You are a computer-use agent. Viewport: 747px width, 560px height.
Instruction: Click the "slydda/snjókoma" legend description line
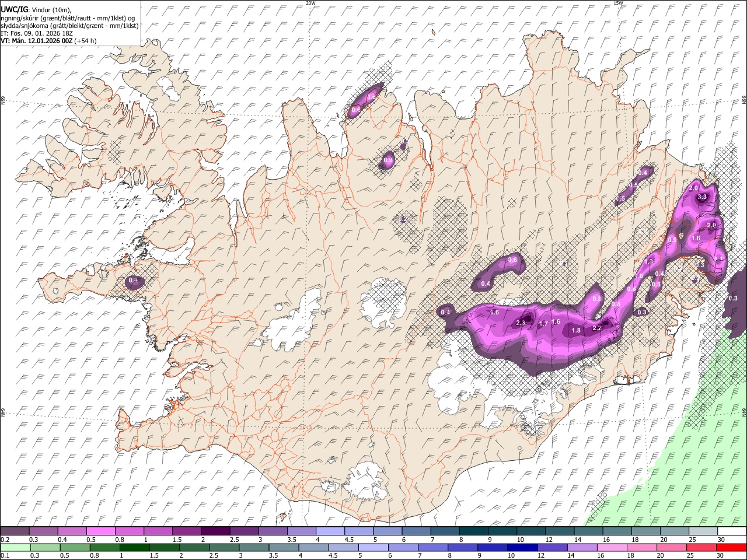click(x=69, y=26)
